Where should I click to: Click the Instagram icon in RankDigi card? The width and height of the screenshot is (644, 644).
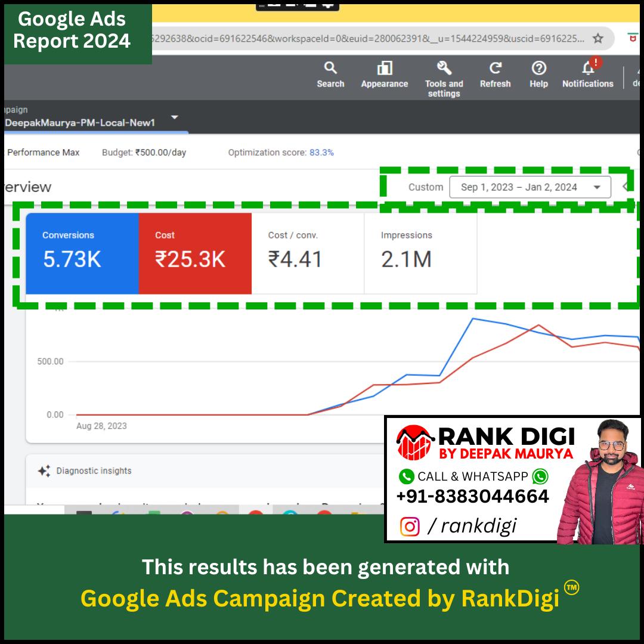pyautogui.click(x=410, y=527)
